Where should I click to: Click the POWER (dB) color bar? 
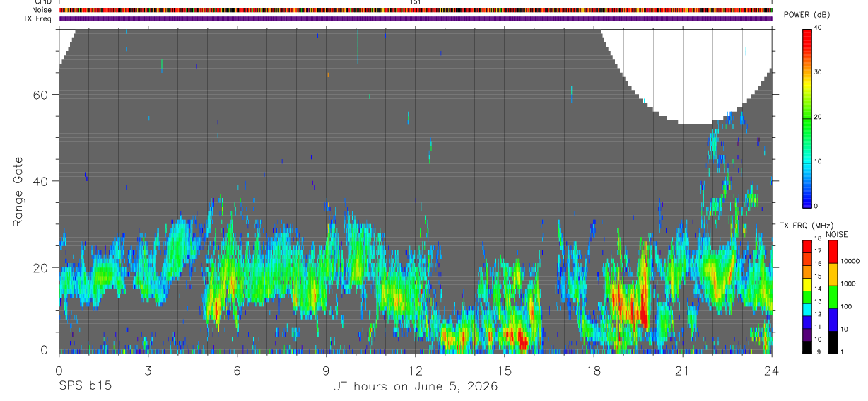[807, 117]
